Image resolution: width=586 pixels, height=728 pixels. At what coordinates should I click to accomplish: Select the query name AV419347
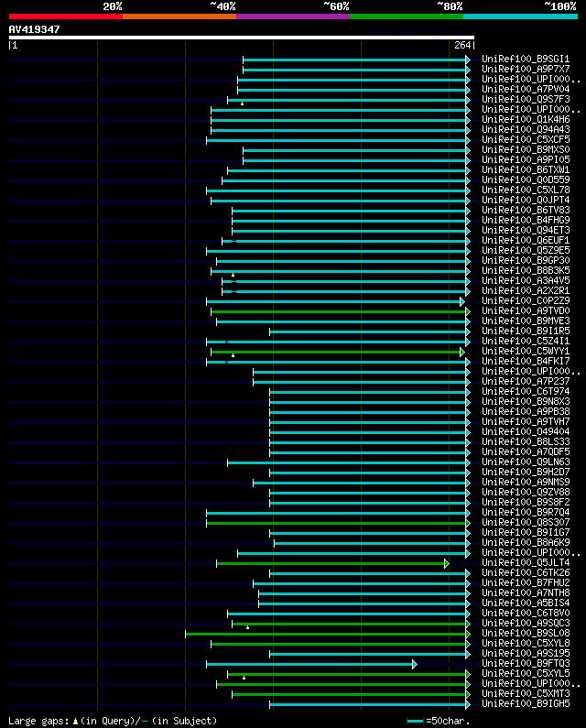(x=35, y=29)
